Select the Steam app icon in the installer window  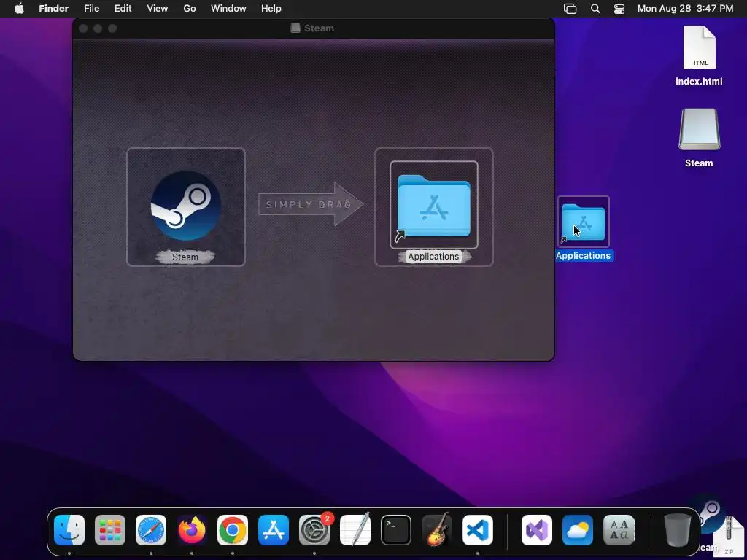click(185, 206)
